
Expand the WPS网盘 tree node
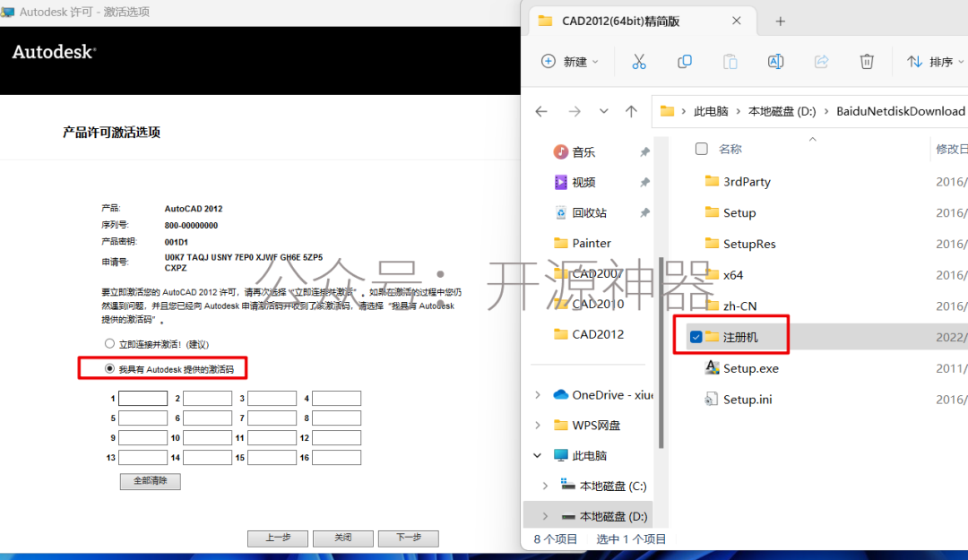(538, 425)
